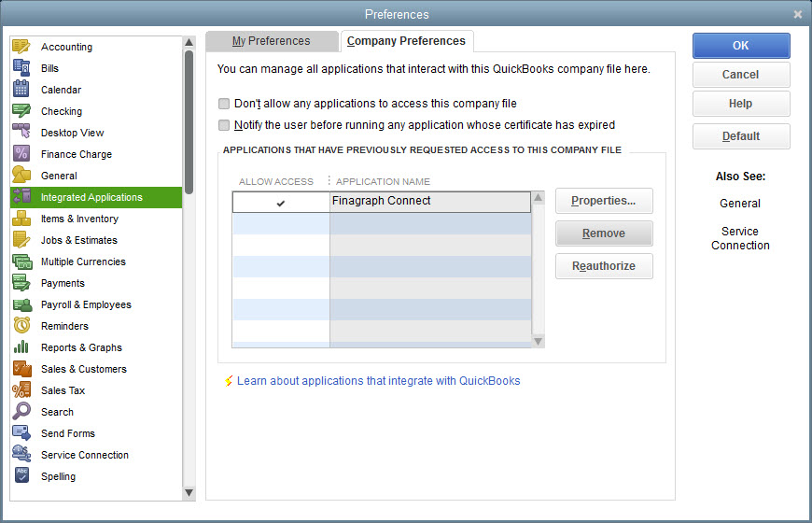Check Don't allow any applications to access
This screenshot has height=523, width=812.
(224, 104)
